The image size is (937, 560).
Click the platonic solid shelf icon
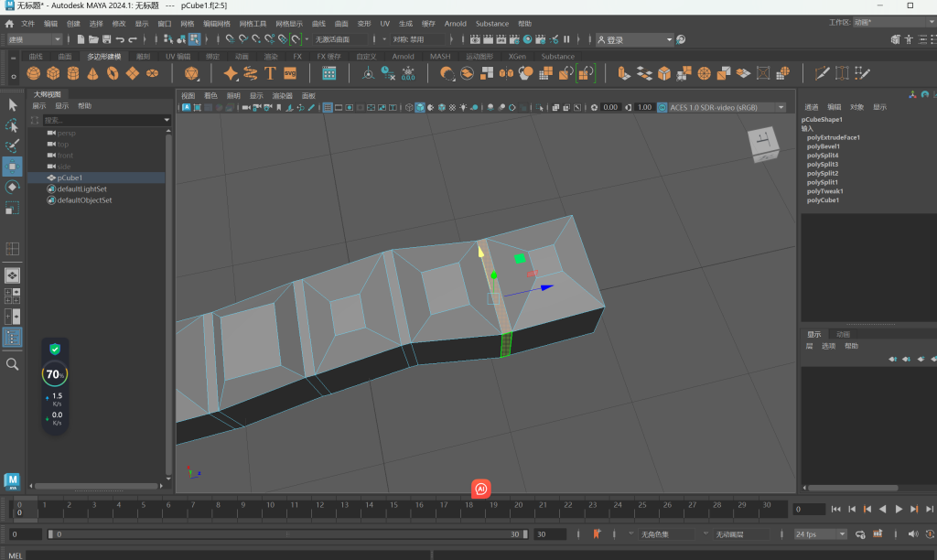tap(191, 73)
